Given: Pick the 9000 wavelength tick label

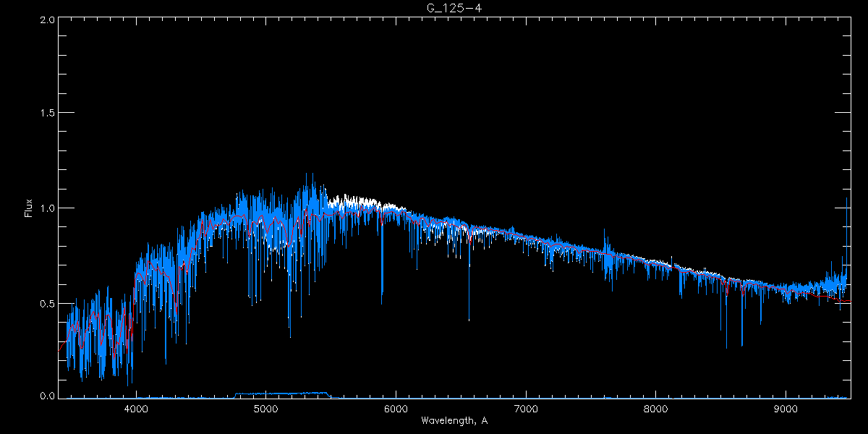Looking at the screenshot, I should (786, 409).
